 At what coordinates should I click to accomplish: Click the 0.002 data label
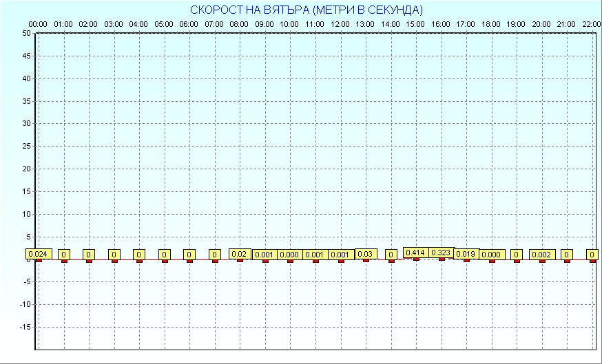tap(541, 255)
